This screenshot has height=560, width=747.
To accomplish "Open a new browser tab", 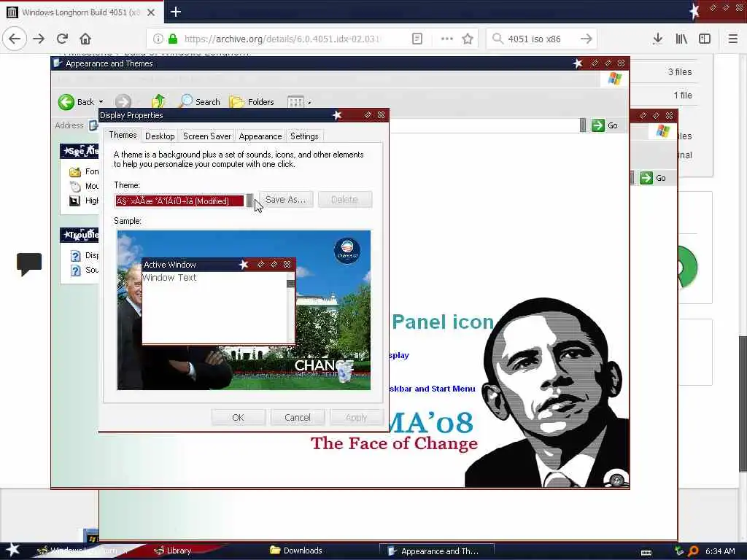I will [176, 12].
